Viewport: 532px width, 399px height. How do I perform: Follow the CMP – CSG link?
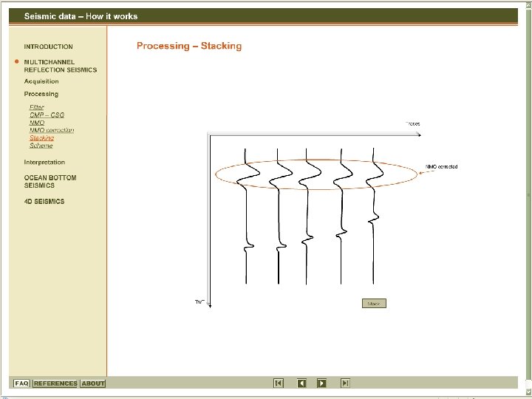tap(47, 115)
